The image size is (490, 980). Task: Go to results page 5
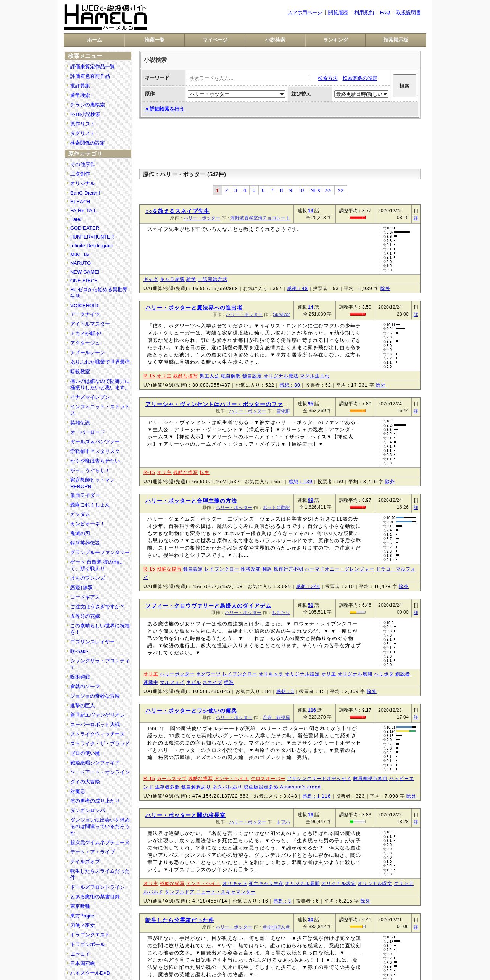[254, 190]
